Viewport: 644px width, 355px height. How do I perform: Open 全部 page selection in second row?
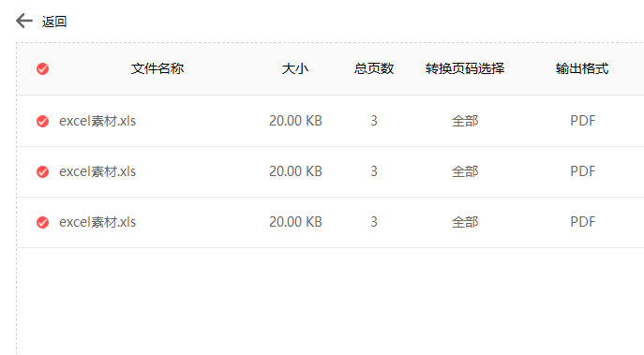[465, 171]
